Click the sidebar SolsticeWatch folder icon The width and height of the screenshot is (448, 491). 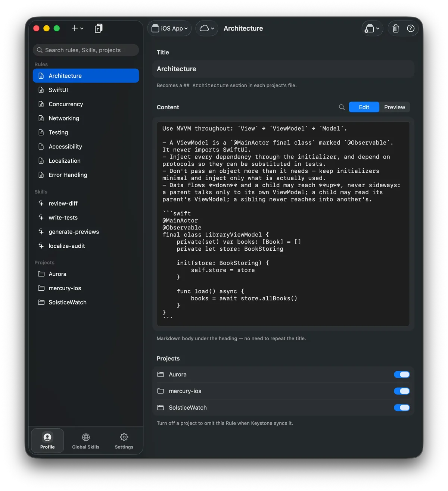(41, 302)
